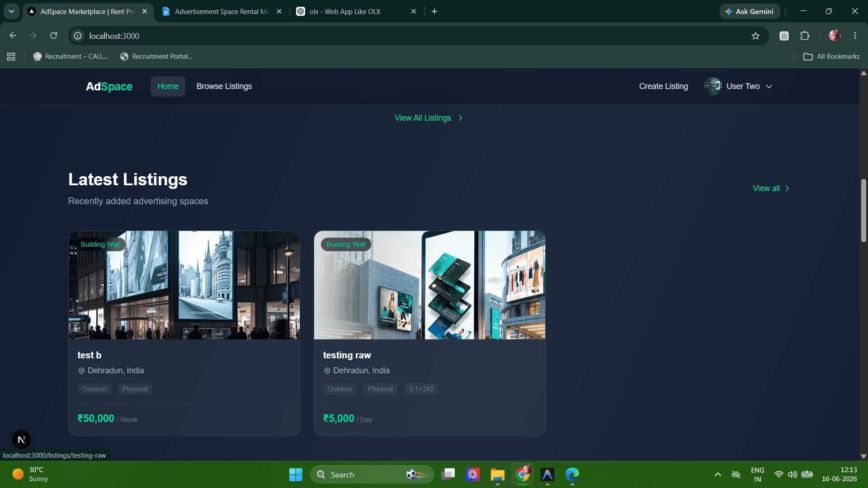Go to Browse Listings

pyautogui.click(x=224, y=86)
